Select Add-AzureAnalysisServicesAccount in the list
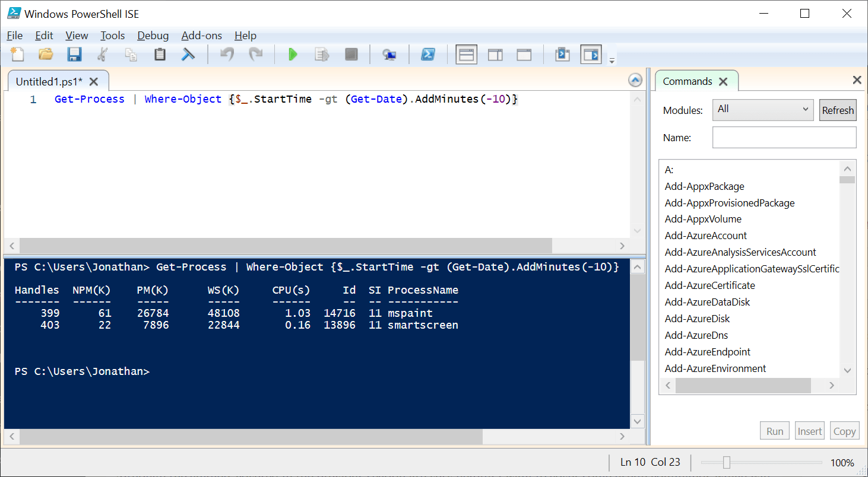This screenshot has height=477, width=868. pos(740,252)
